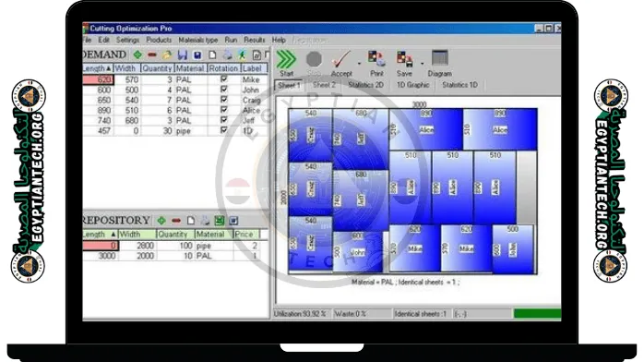The image size is (644, 362).
Task: Toggle Rotation checkbox for Mike row
Action: pos(224,78)
